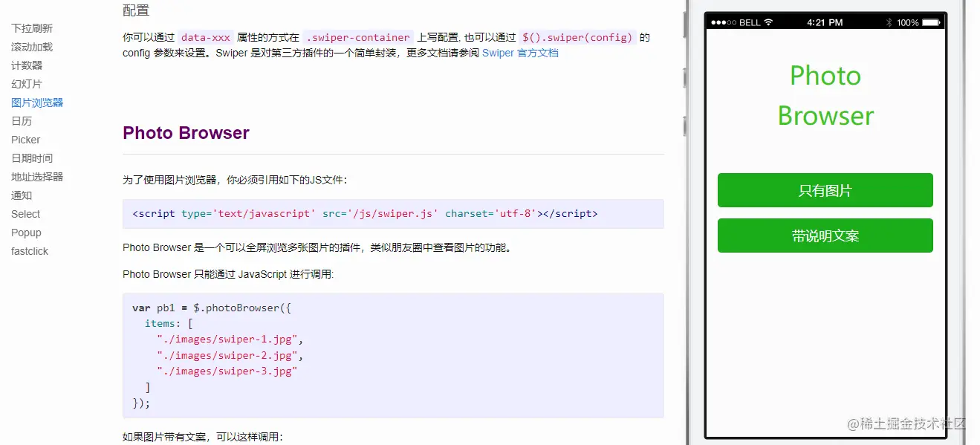Screen dimensions: 980x445
Task: Tap the 带说明文案 green button
Action: pyautogui.click(x=825, y=236)
